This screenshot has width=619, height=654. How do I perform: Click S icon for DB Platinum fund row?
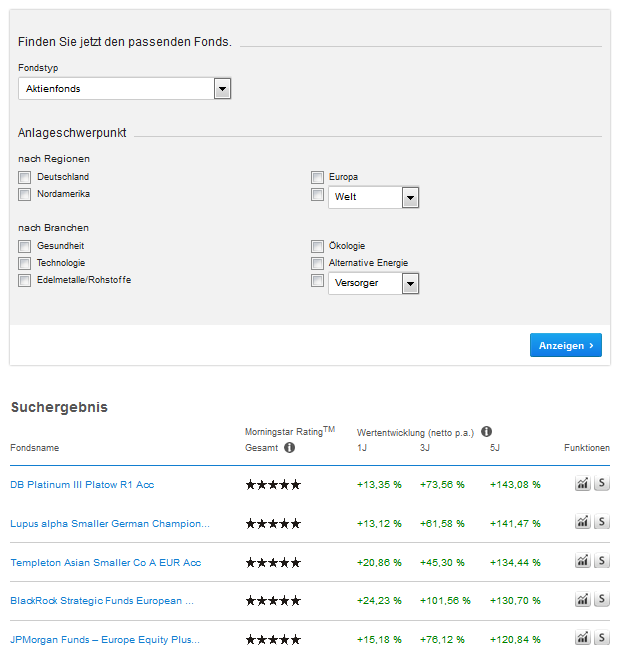click(602, 484)
